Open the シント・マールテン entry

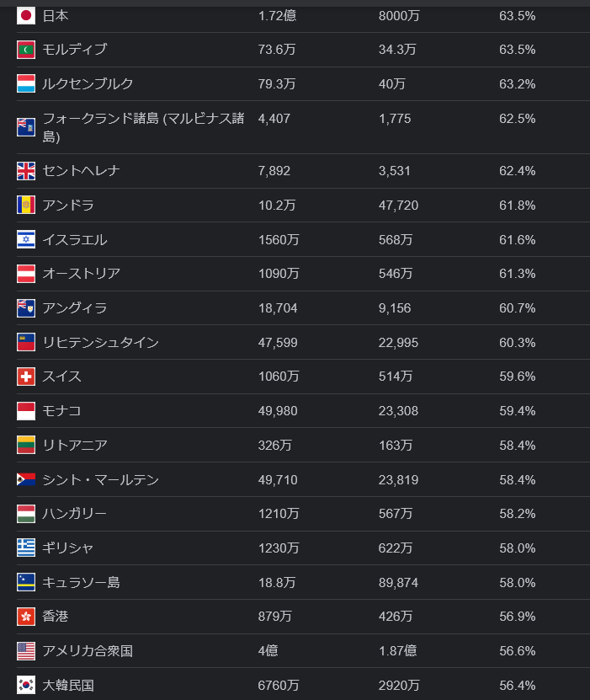click(100, 479)
